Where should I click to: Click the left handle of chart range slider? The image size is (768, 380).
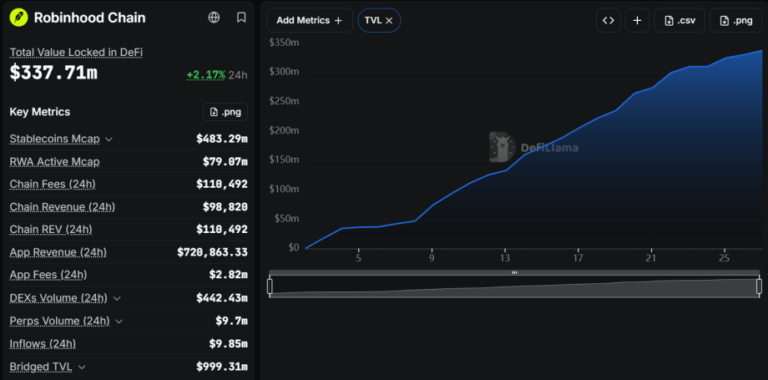pyautogui.click(x=270, y=286)
